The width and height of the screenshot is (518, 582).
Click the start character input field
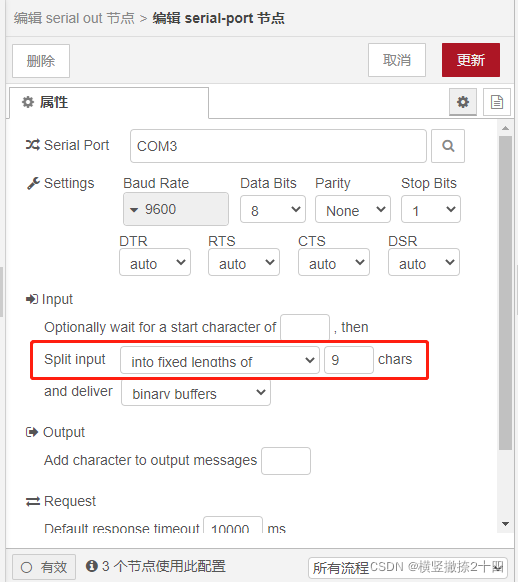tap(305, 327)
